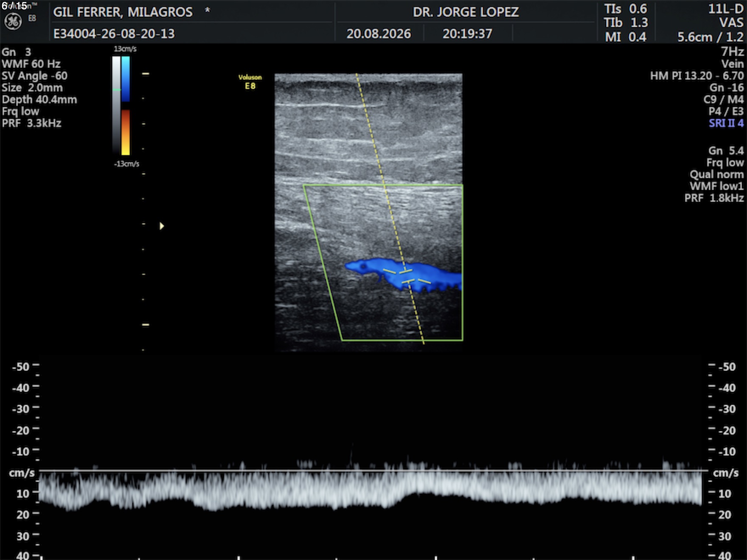This screenshot has height=560, width=747.
Task: Select the SRI II 4 setting
Action: (726, 123)
